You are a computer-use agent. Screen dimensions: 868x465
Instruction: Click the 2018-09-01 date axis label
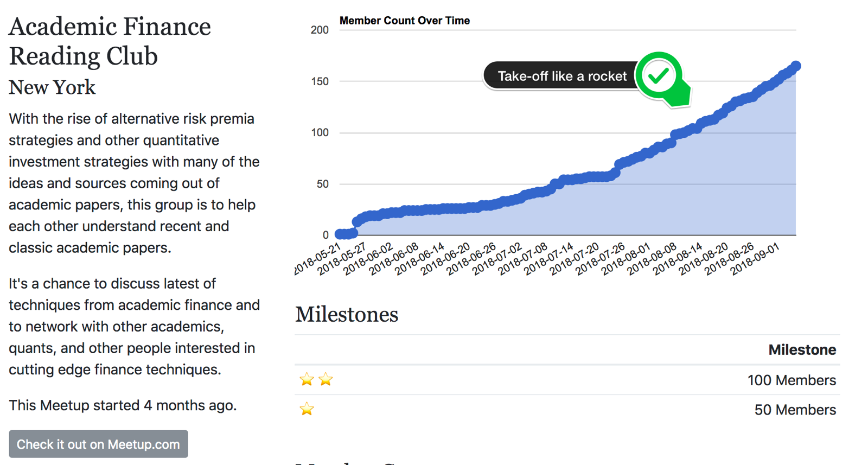755,259
